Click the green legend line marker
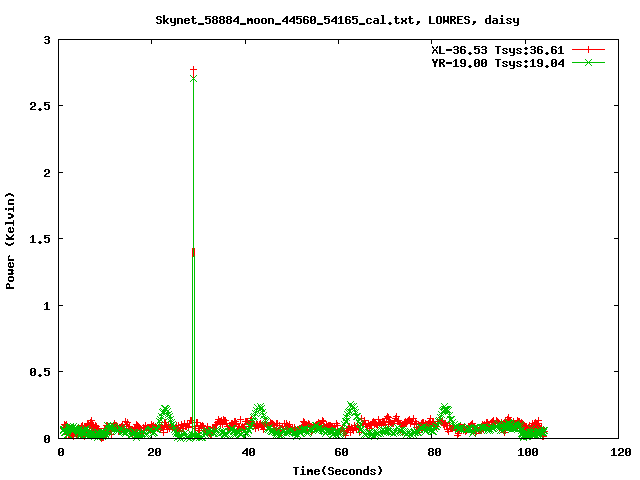 (x=588, y=63)
